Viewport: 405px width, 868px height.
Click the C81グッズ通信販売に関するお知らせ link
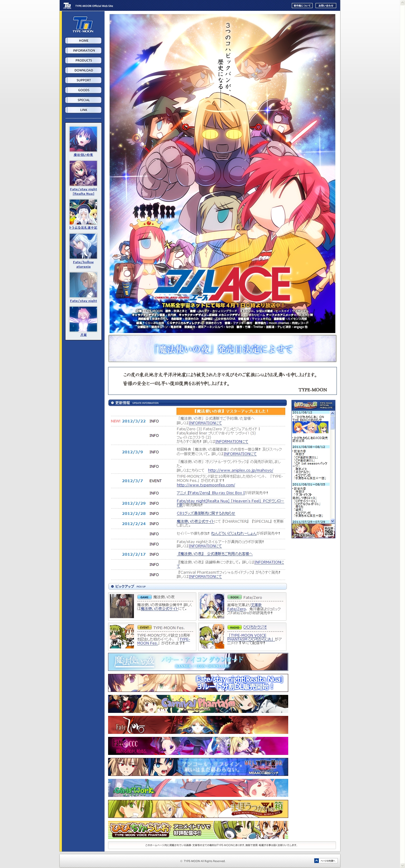coord(206,514)
